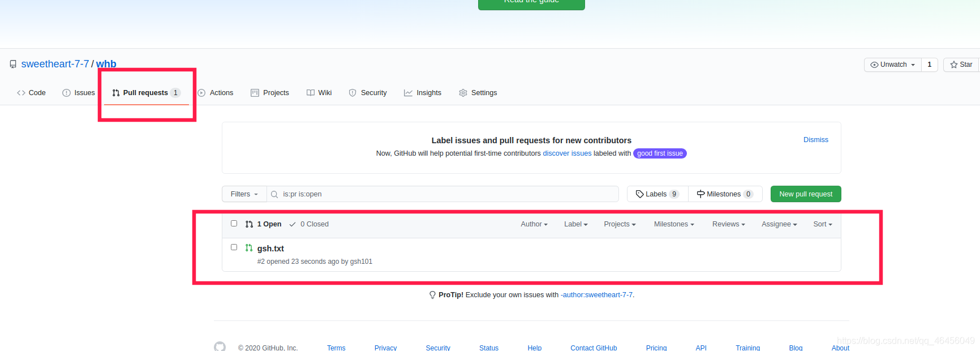This screenshot has height=351, width=980.
Task: Click the Issues circle icon
Action: [66, 93]
